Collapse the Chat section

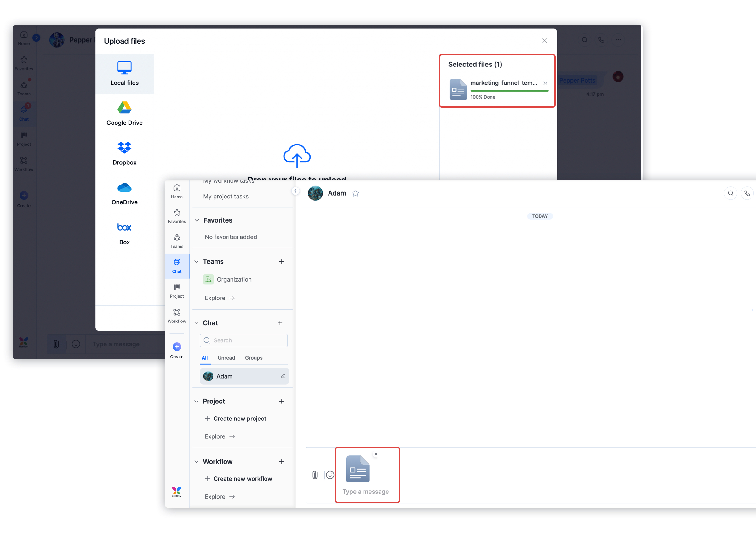click(x=197, y=323)
